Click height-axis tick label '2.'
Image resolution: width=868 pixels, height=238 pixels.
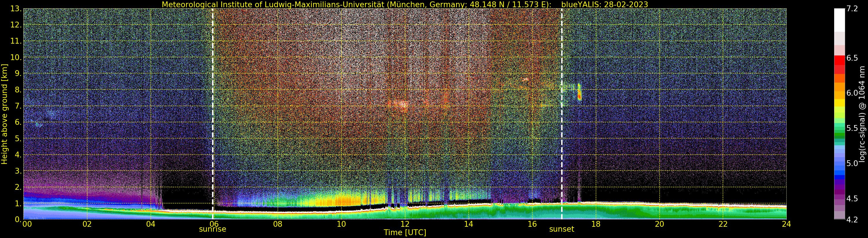18,187
